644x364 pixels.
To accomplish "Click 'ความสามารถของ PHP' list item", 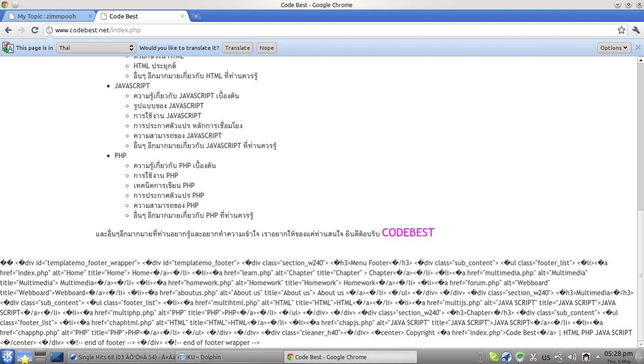I will pos(166,205).
